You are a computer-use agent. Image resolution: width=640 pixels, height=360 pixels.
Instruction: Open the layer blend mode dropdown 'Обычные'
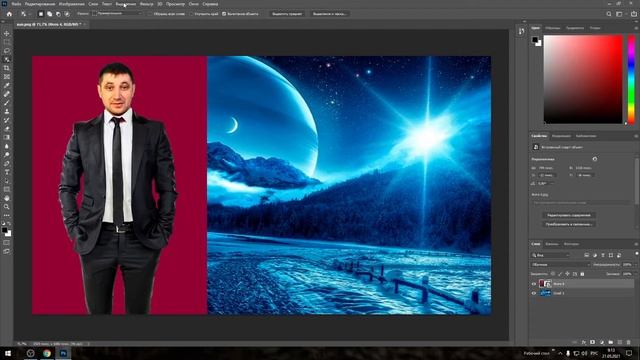[561, 264]
